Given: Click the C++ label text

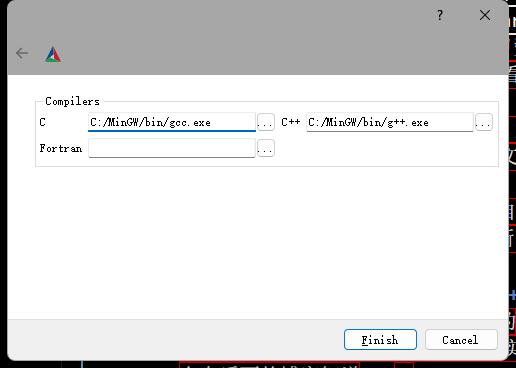Looking at the screenshot, I should pyautogui.click(x=291, y=122).
